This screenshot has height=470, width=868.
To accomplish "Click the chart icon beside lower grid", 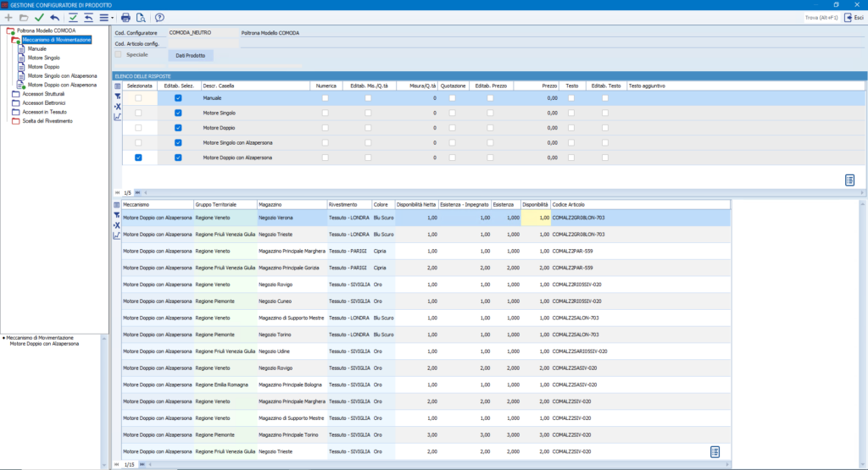I will click(117, 235).
